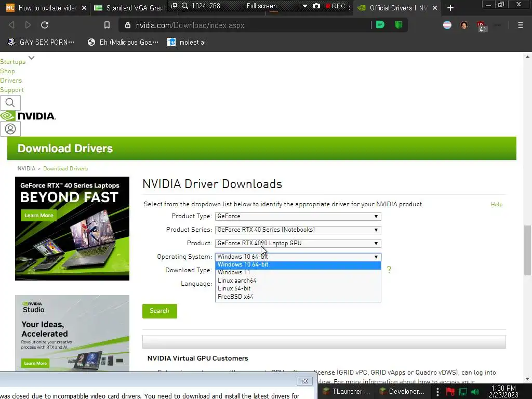The image size is (532, 399).
Task: Click the recorder window-select icon
Action: pos(174,6)
